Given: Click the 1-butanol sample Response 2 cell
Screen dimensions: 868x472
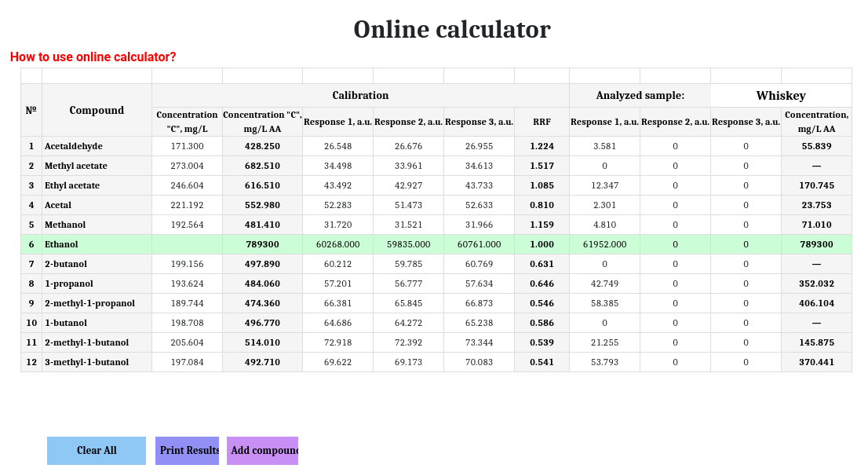Looking at the screenshot, I should pyautogui.click(x=675, y=323).
